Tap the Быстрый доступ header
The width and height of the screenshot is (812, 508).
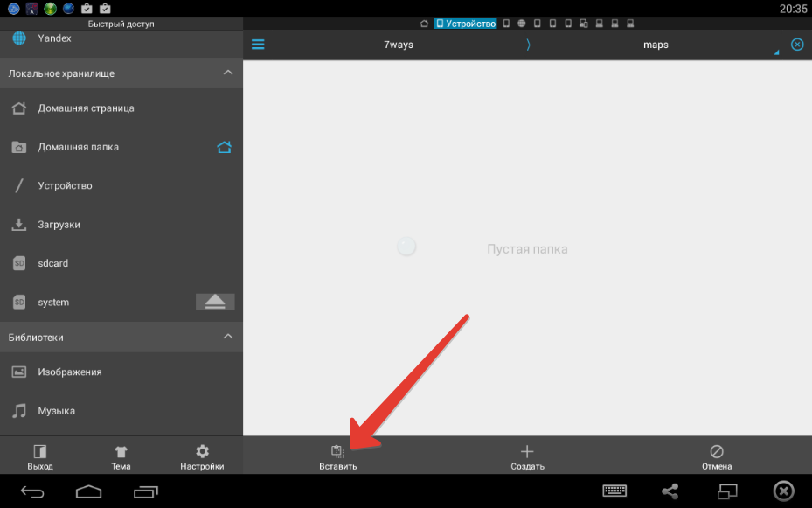pos(121,24)
